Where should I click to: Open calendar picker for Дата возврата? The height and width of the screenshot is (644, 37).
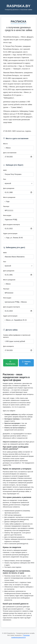[31, 350]
